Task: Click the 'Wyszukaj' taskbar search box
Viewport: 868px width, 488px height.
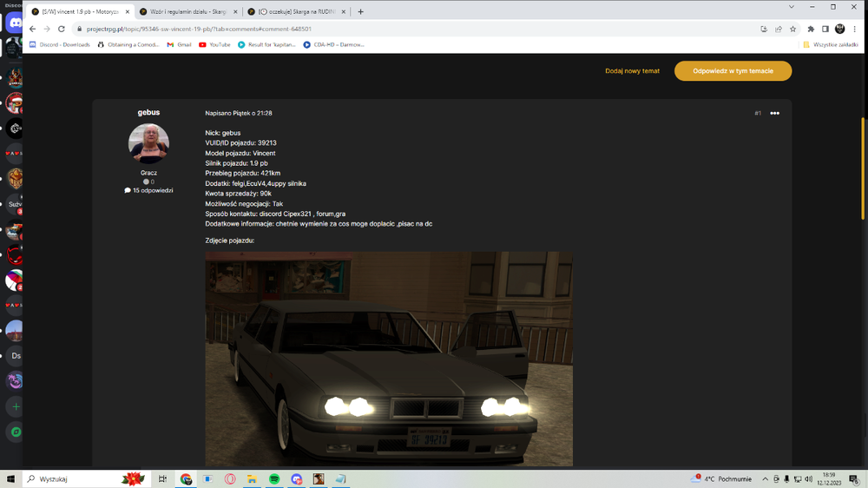Action: [x=86, y=479]
